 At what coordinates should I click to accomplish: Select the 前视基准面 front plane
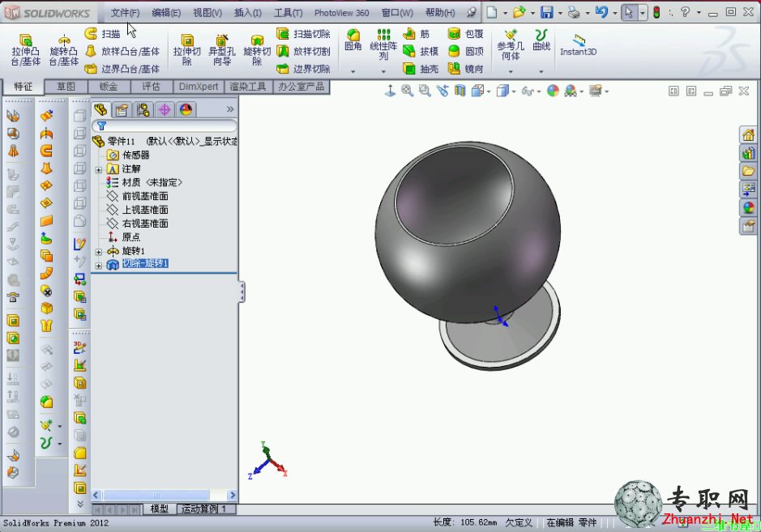click(145, 196)
